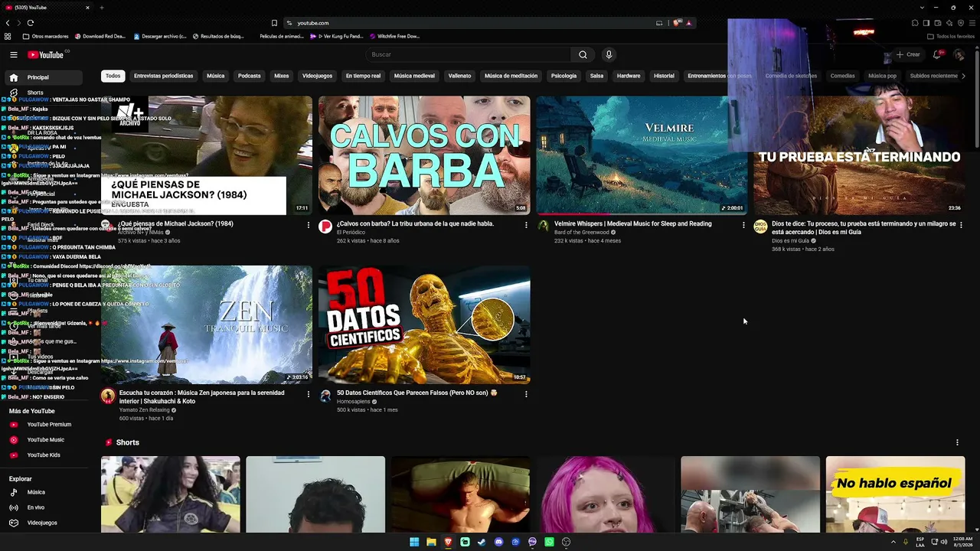The image size is (980, 551).
Task: Filter by Música medieval chip
Action: pyautogui.click(x=414, y=76)
